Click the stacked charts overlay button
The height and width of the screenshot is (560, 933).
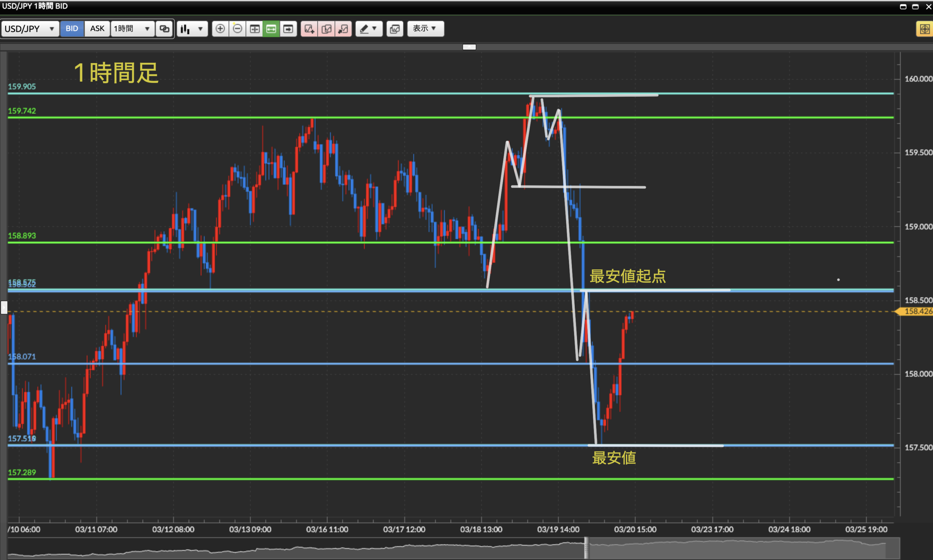click(x=395, y=29)
